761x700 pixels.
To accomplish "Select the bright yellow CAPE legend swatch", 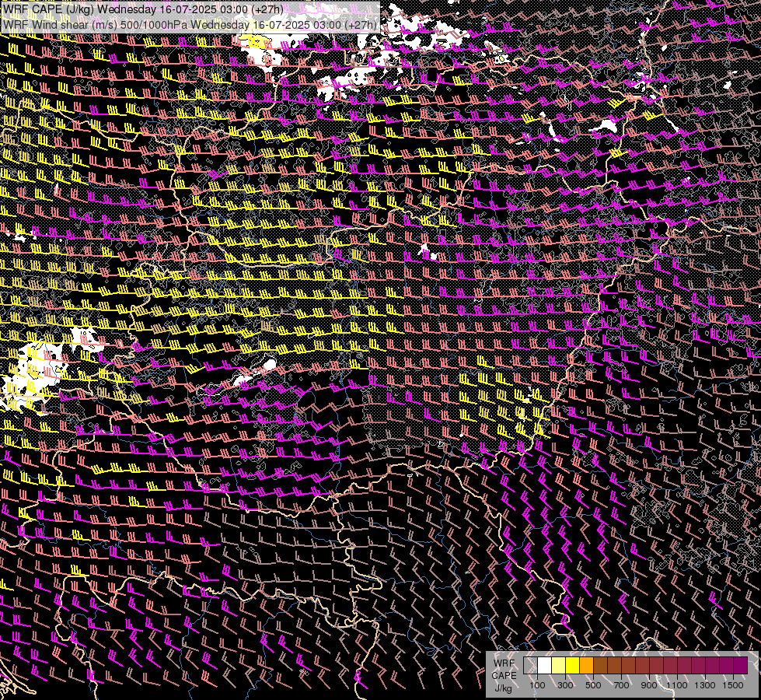I will pos(573,666).
